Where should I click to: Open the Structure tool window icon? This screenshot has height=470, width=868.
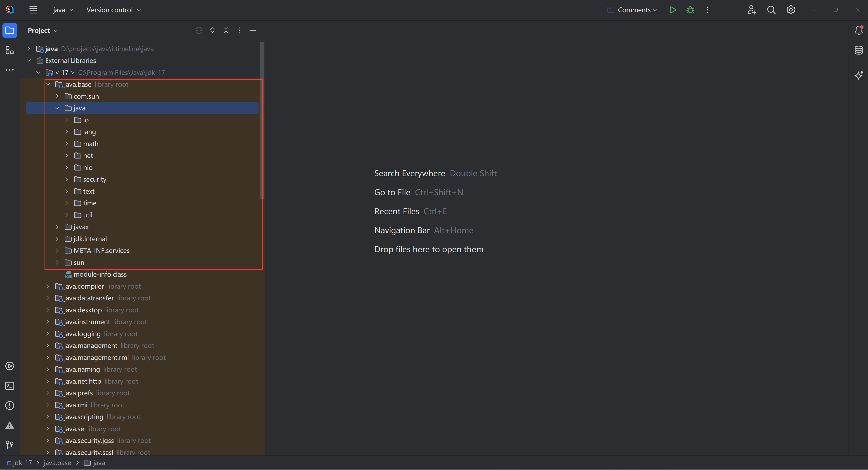[10, 51]
